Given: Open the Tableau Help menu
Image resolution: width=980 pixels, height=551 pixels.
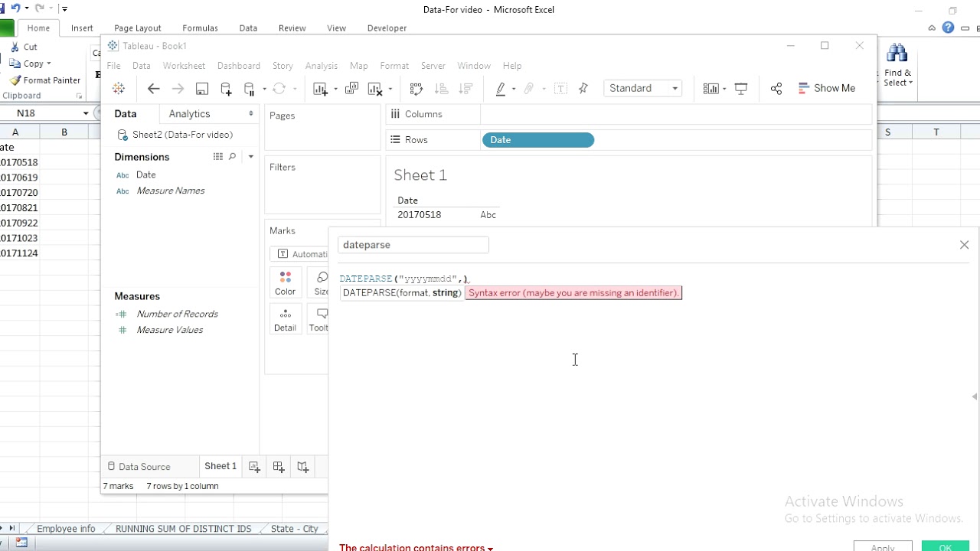Looking at the screenshot, I should pos(512,66).
